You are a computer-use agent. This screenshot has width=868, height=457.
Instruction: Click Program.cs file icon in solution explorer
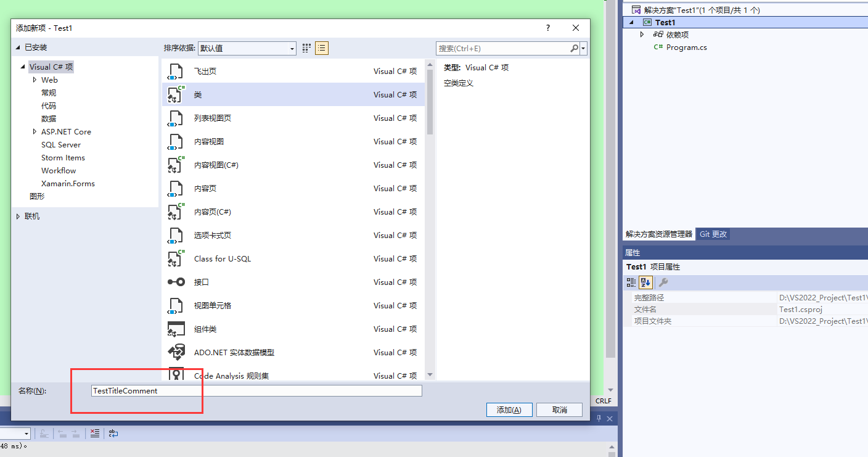pos(658,47)
